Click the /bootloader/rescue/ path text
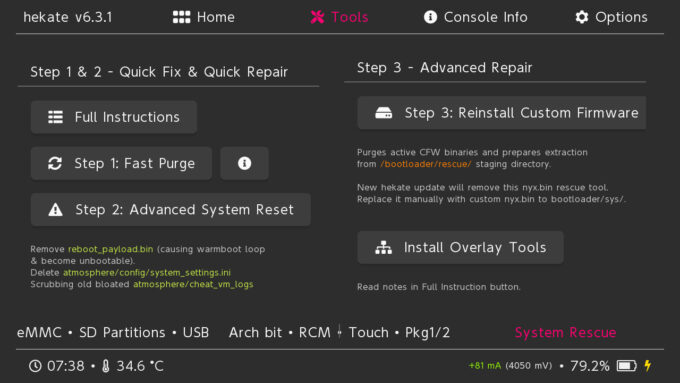680x383 pixels. tap(426, 164)
